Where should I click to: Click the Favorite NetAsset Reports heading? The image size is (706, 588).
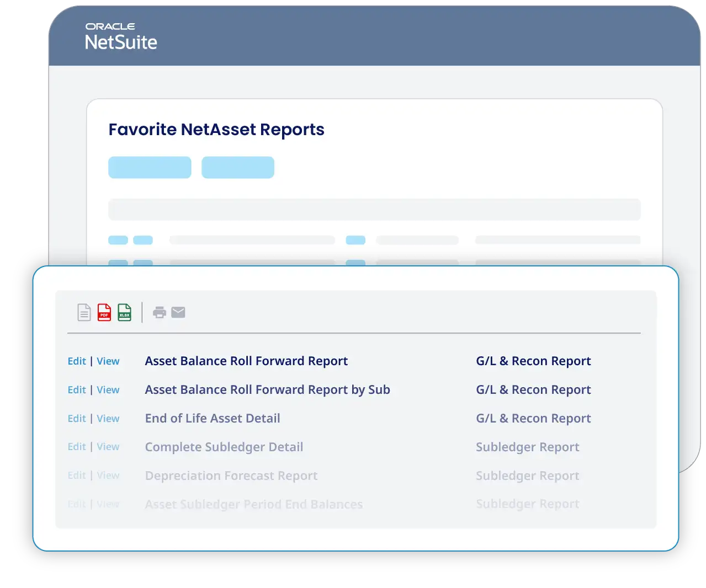click(216, 129)
